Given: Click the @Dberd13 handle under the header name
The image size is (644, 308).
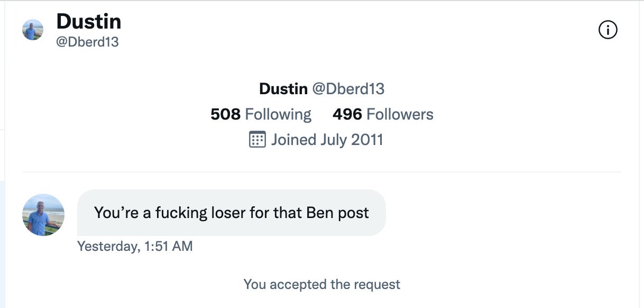Looking at the screenshot, I should (x=87, y=42).
